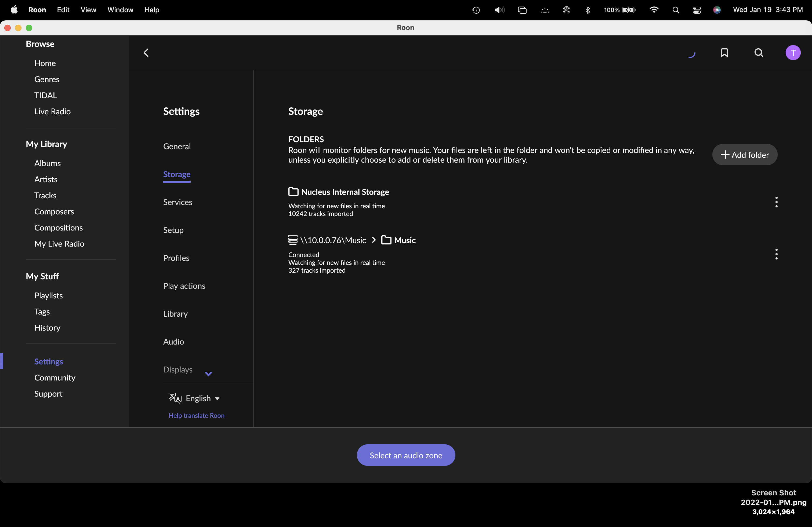Open the Window menu
The height and width of the screenshot is (527, 812).
coord(121,10)
